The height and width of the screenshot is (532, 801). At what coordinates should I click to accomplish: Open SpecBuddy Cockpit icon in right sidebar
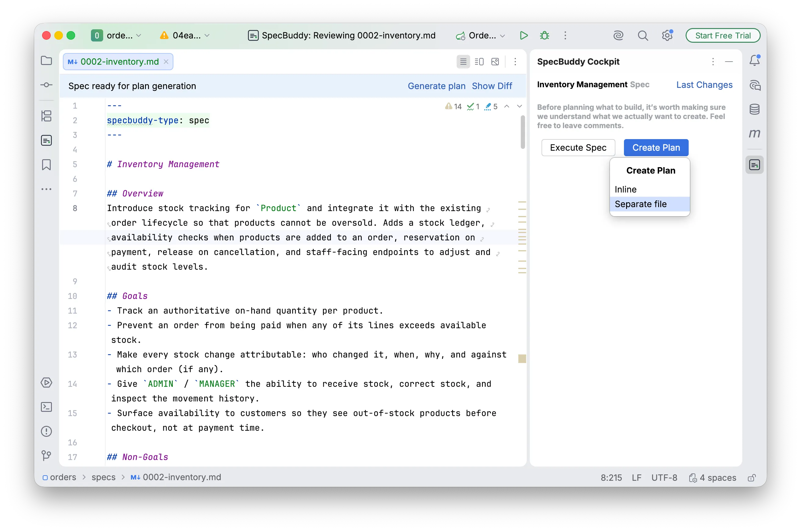755,165
